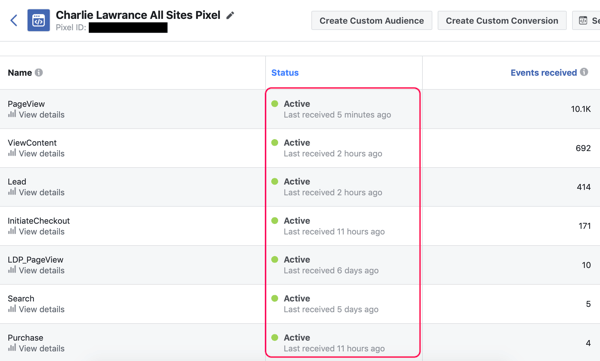Click chart icon under ViewContent
This screenshot has height=361, width=600.
point(12,153)
